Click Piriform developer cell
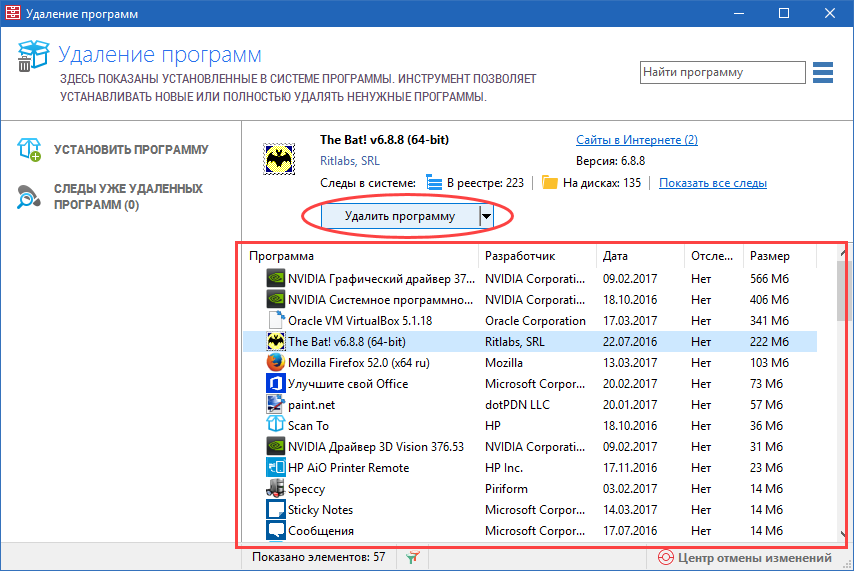 click(x=507, y=489)
